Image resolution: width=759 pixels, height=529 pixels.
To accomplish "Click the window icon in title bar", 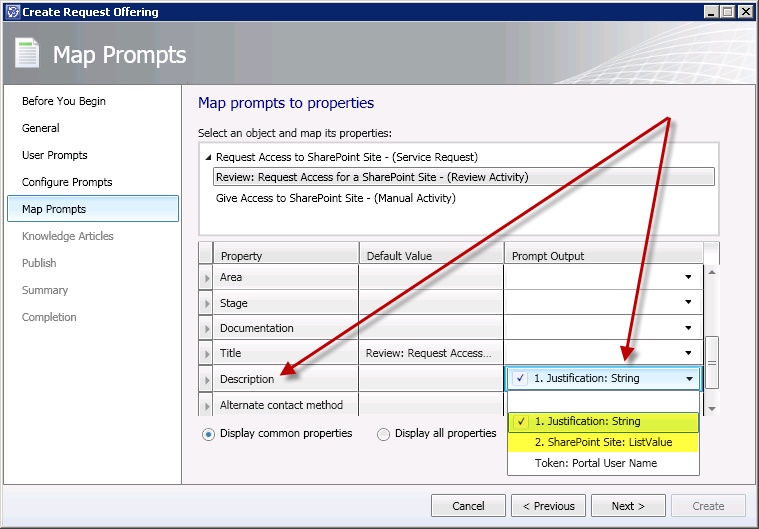I will coord(11,12).
